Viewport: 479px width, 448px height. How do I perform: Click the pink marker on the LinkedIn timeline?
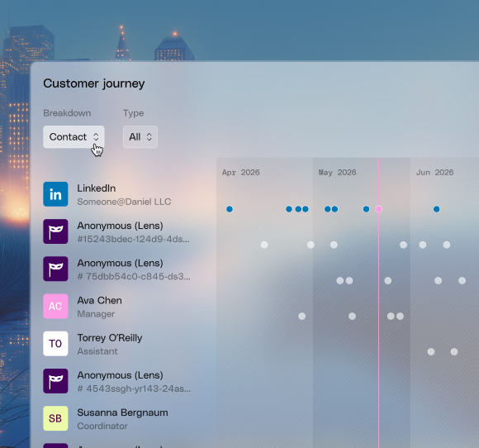(x=378, y=209)
